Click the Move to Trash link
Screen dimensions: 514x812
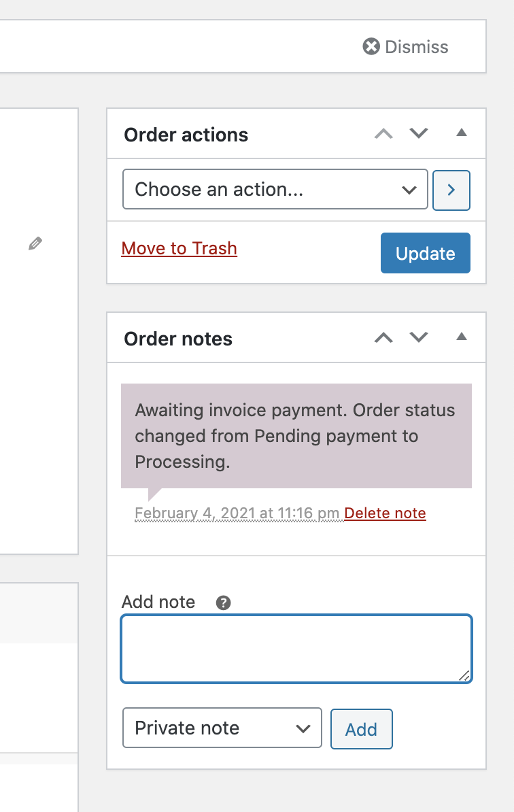pyautogui.click(x=179, y=249)
